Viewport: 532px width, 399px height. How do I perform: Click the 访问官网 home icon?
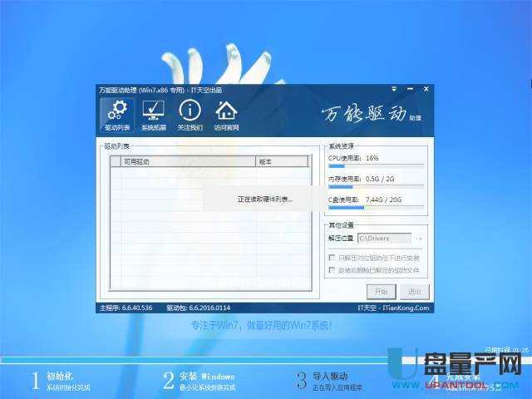point(226,116)
